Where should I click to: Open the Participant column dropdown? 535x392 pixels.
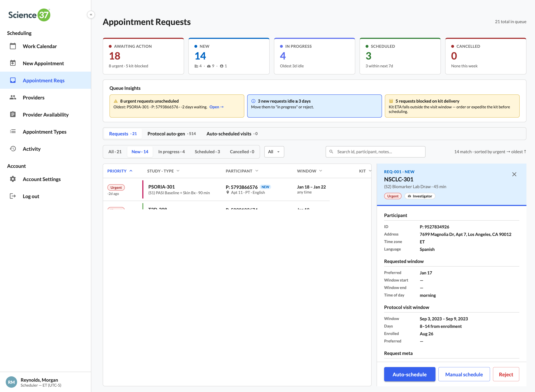257,171
